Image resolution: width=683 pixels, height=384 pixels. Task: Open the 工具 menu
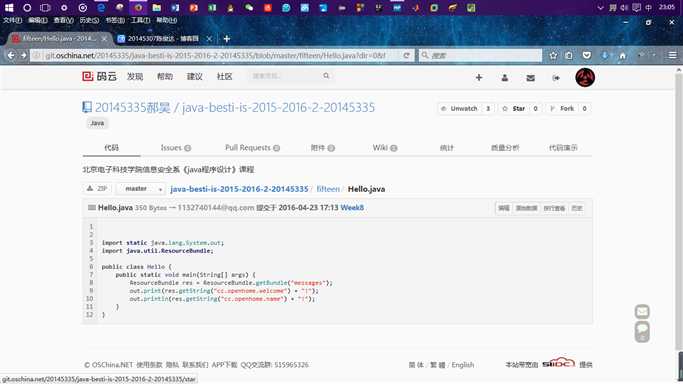click(x=140, y=20)
